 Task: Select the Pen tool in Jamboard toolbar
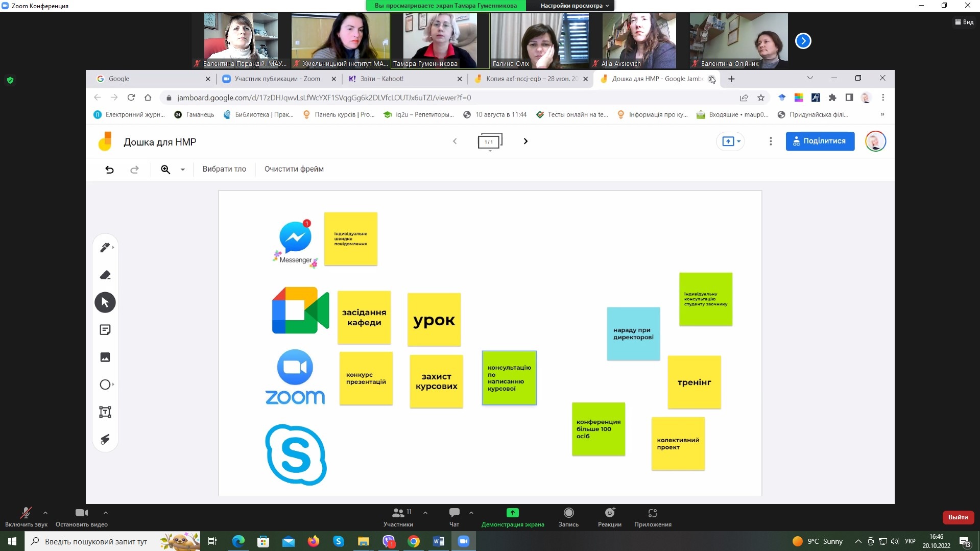[x=105, y=248]
